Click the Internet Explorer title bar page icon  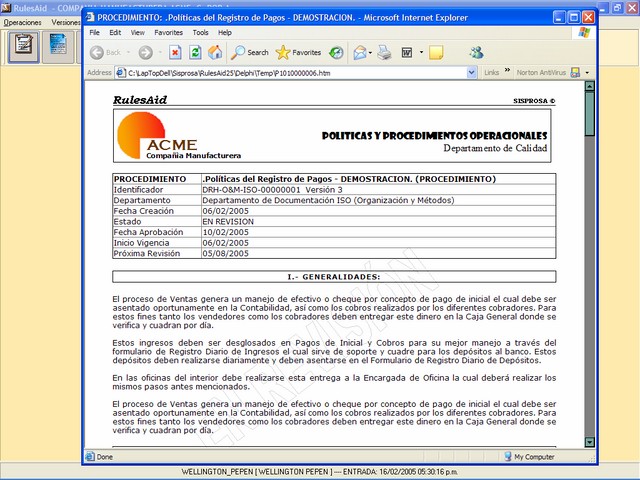click(91, 17)
